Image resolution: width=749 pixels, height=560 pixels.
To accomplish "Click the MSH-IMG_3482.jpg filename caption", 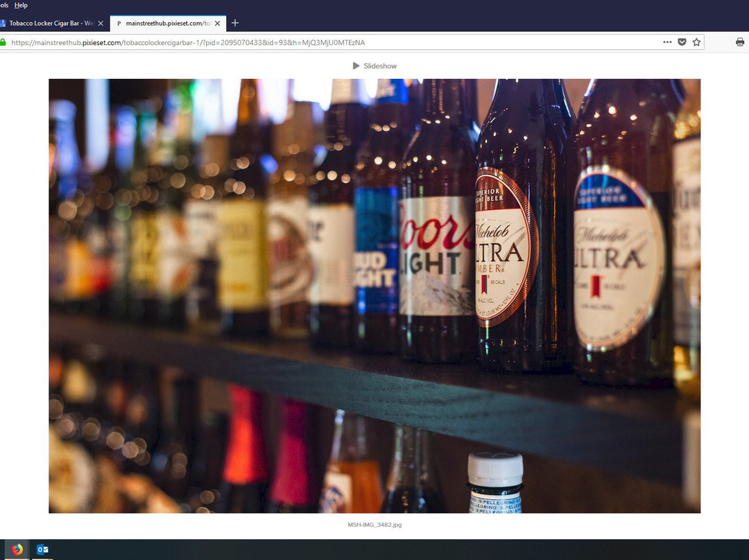I will [374, 525].
